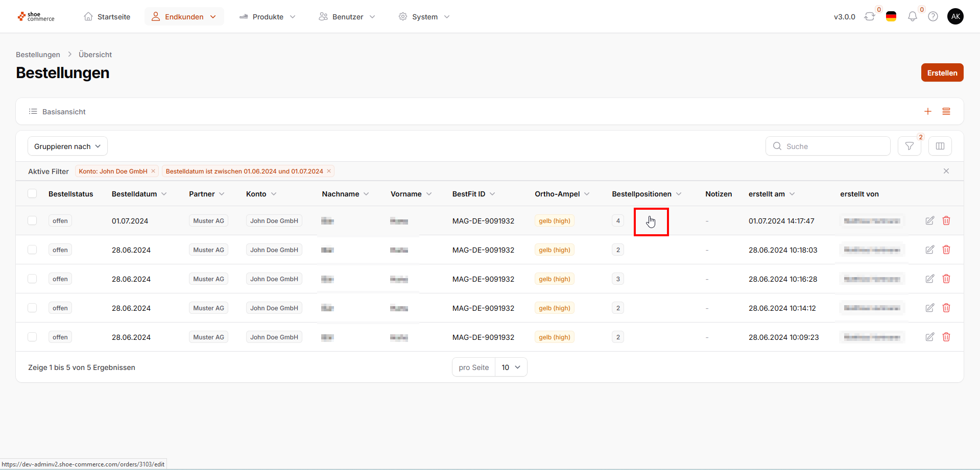Open the Produkte menu

click(267, 17)
